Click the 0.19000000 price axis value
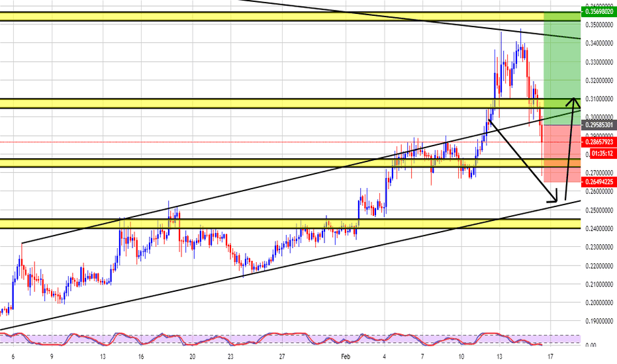The image size is (617, 364). pos(599,322)
